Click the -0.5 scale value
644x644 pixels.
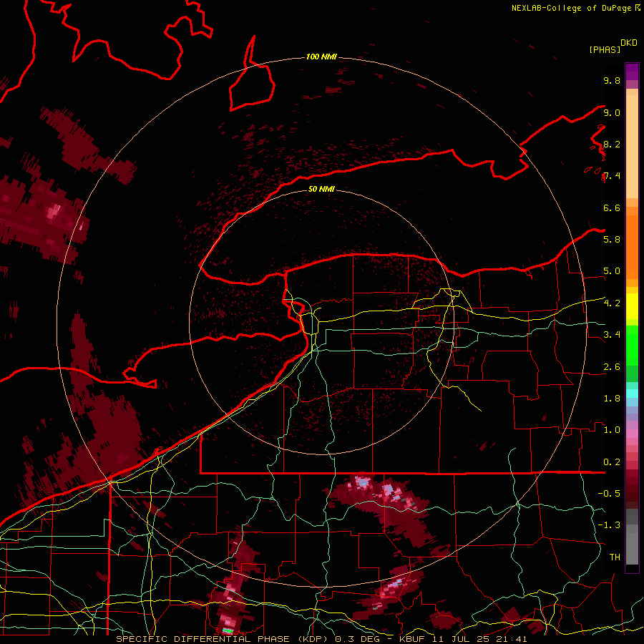tap(609, 494)
